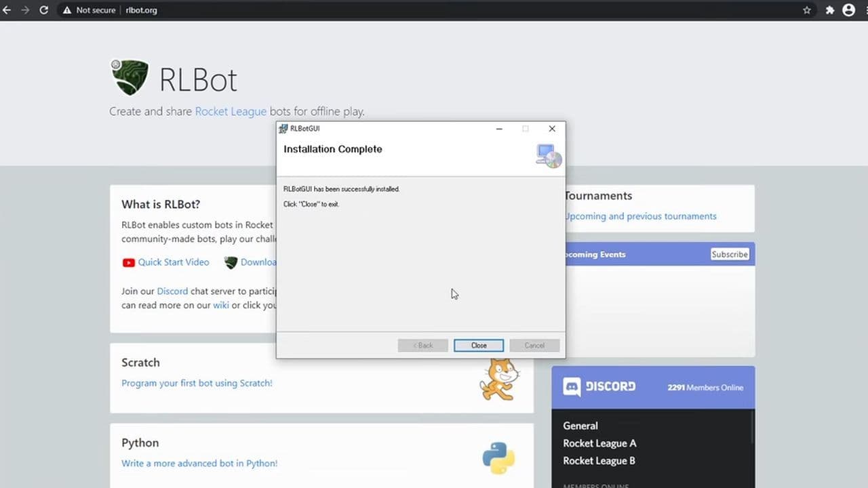Click the Subscribe button on Upcoming Events

[x=730, y=254]
